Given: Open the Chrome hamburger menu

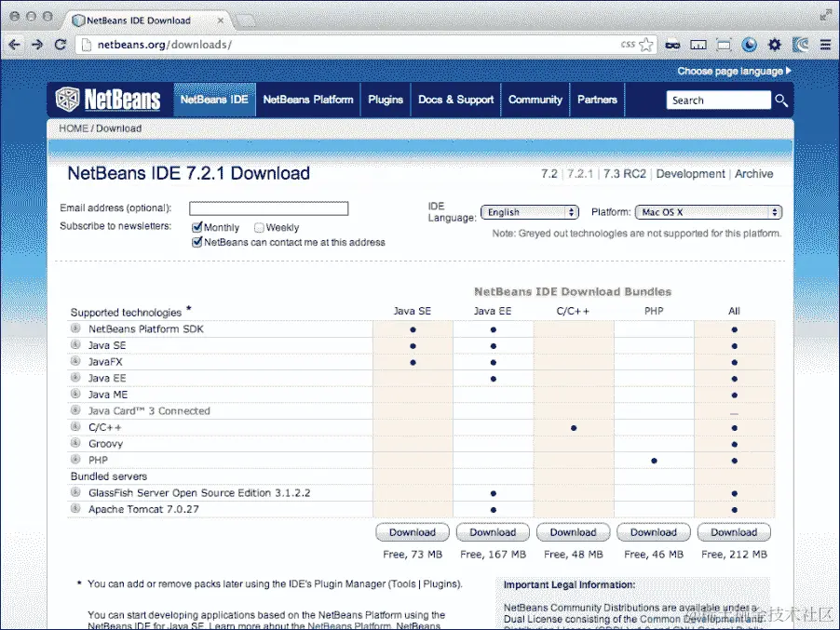Looking at the screenshot, I should click(825, 45).
